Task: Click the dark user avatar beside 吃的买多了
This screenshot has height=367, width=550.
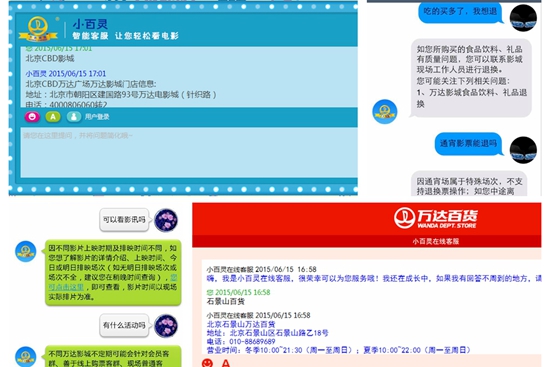Action: pos(523,18)
